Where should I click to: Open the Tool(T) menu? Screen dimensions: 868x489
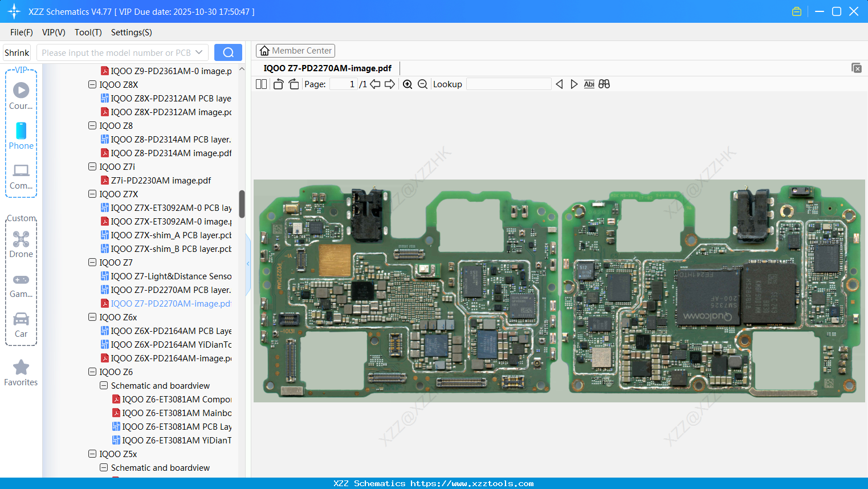coord(88,32)
